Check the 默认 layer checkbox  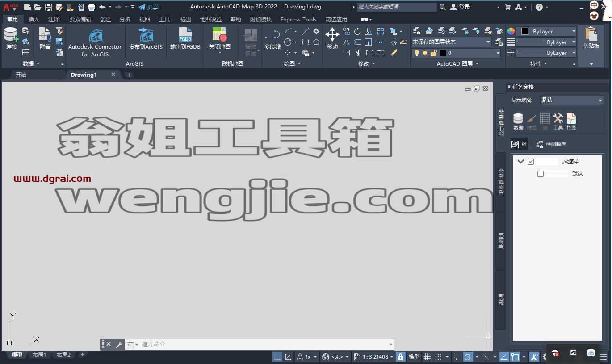pyautogui.click(x=541, y=174)
